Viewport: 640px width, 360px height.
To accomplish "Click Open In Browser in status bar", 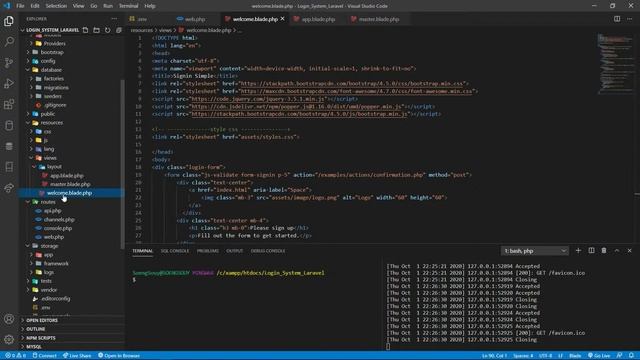I will point(119,356).
